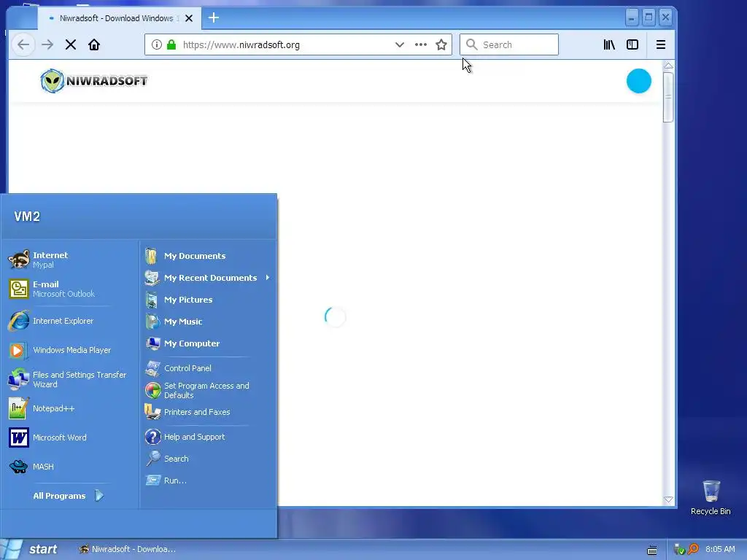Click the vertical scrollbar thumb
This screenshot has width=747, height=560.
click(668, 97)
